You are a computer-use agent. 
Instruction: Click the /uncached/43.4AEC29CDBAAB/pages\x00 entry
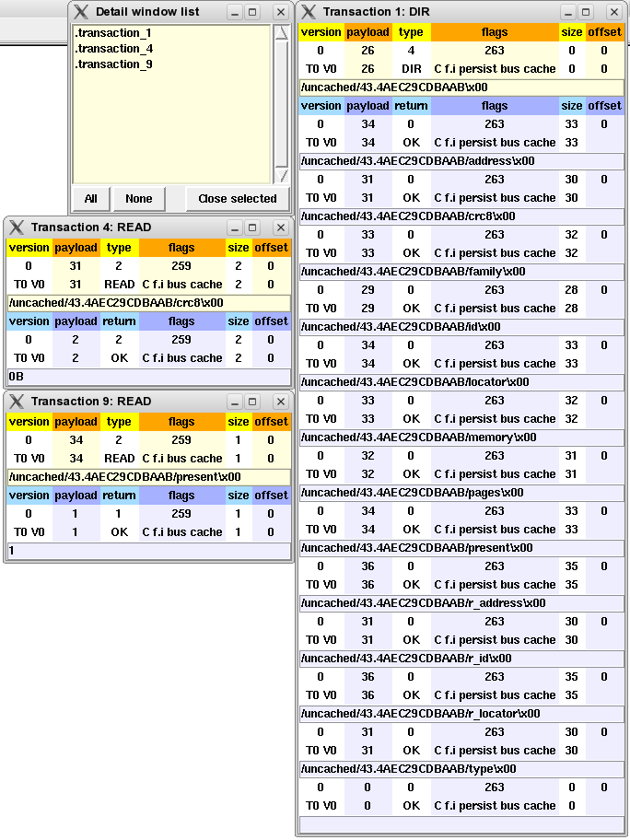(461, 493)
